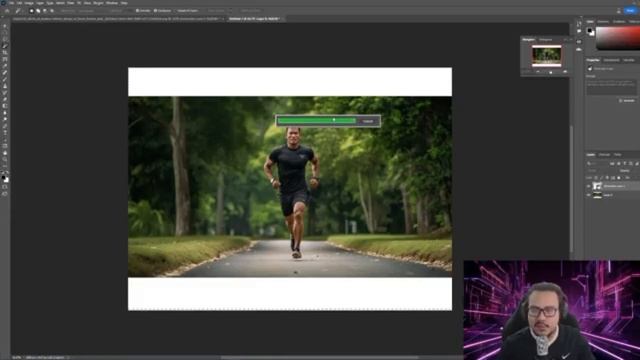This screenshot has height=360, width=640.
Task: Select the Hand tool
Action: [x=5, y=153]
